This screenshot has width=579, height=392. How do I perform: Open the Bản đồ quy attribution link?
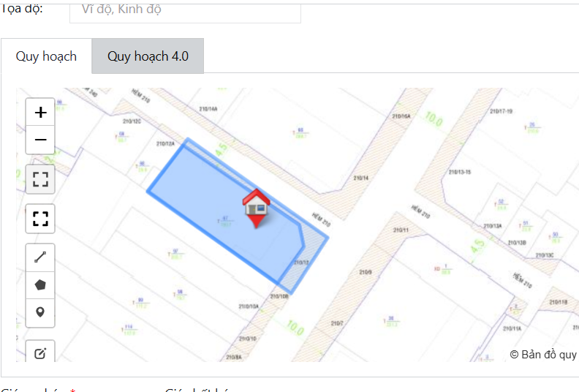(544, 354)
